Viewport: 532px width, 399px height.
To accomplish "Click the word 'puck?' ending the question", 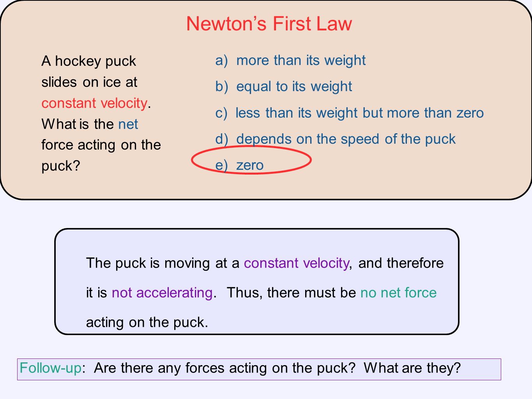I will 61,166.
